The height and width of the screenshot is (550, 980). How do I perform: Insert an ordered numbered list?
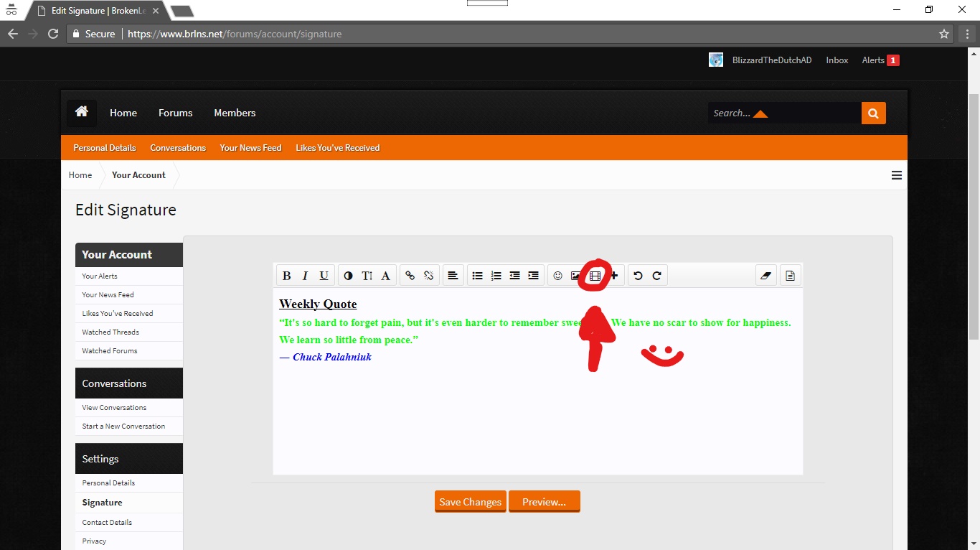tap(496, 276)
